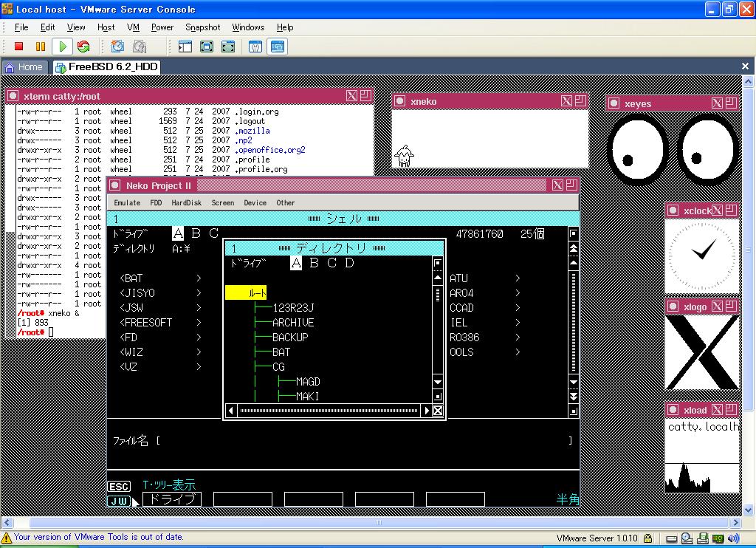Click the Reset virtual machine icon
Image resolution: width=756 pixels, height=548 pixels.
(83, 47)
